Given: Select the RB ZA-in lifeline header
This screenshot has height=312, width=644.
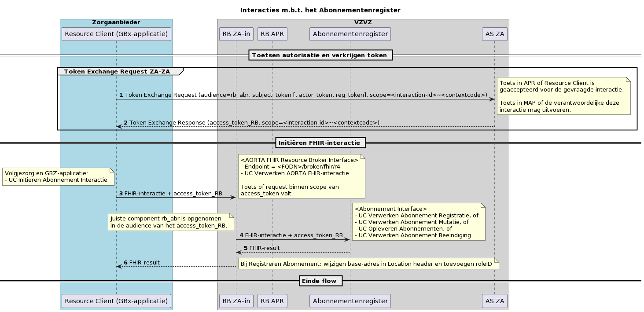Looking at the screenshot, I should coord(236,34).
